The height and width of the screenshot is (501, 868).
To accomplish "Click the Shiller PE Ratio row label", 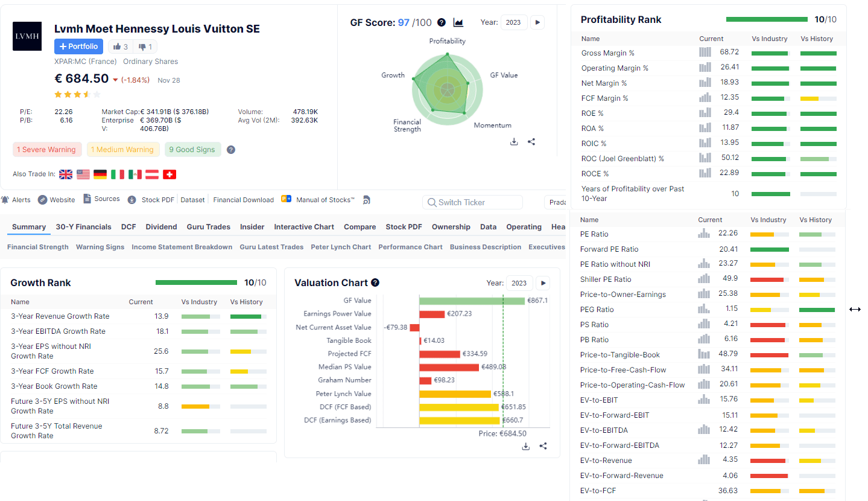I will pos(606,279).
